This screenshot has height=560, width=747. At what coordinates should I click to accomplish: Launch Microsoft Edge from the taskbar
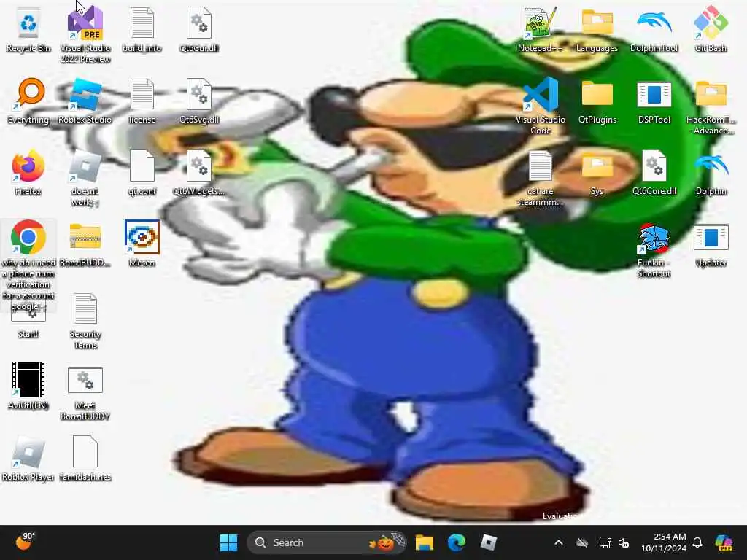[x=457, y=542]
